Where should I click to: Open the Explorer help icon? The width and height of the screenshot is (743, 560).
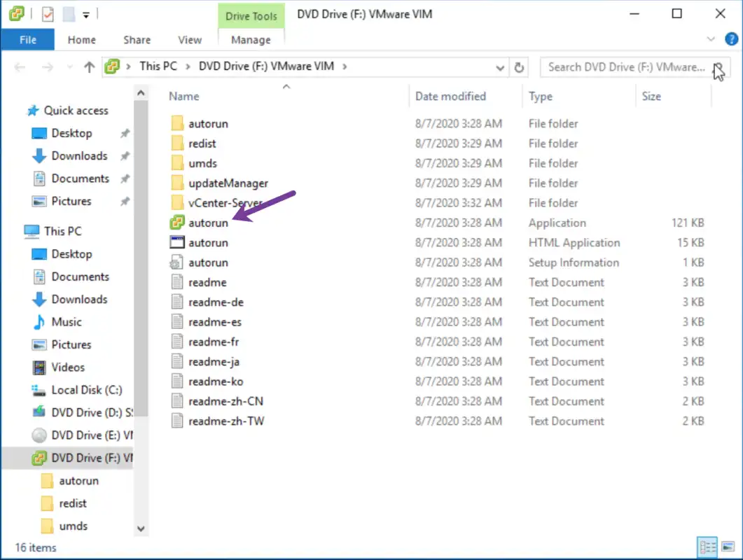click(x=731, y=38)
